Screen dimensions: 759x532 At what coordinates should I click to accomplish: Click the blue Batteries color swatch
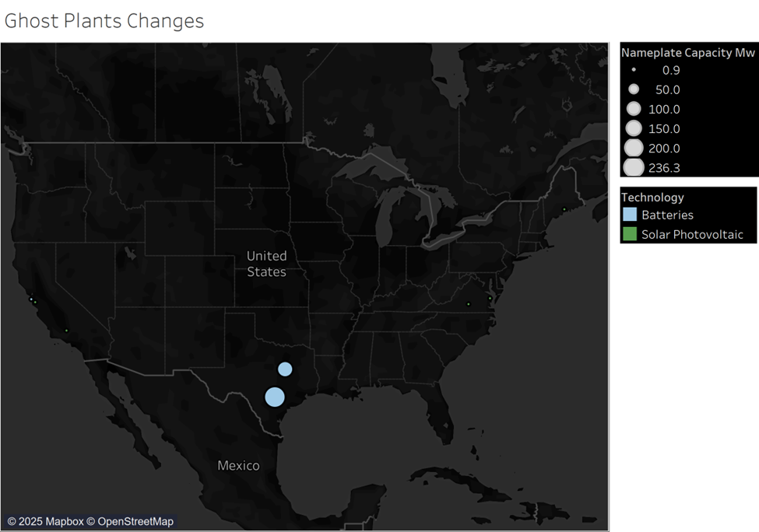click(630, 215)
